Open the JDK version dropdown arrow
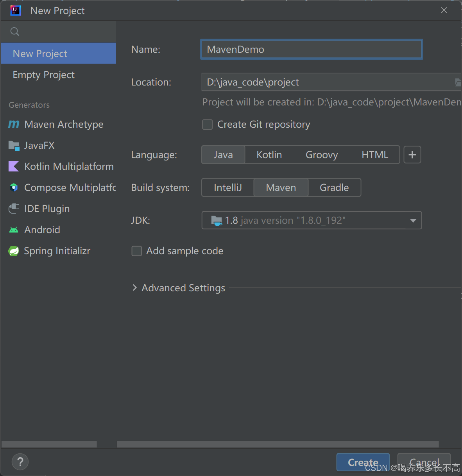Image resolution: width=462 pixels, height=476 pixels. point(413,221)
